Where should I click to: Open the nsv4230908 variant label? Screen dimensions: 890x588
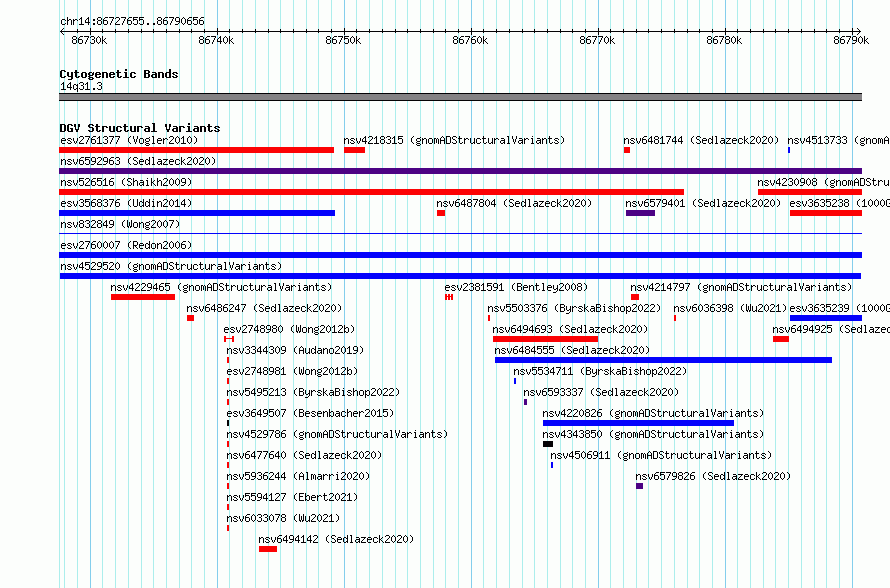pos(823,182)
